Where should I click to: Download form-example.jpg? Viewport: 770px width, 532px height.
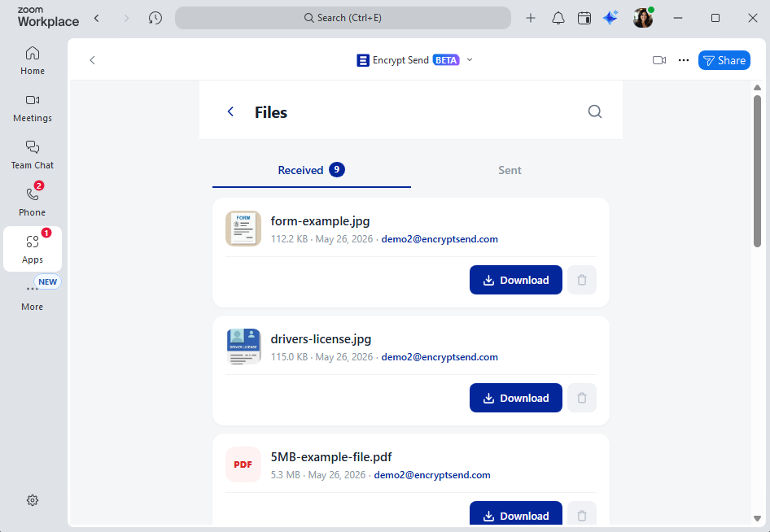tap(515, 280)
